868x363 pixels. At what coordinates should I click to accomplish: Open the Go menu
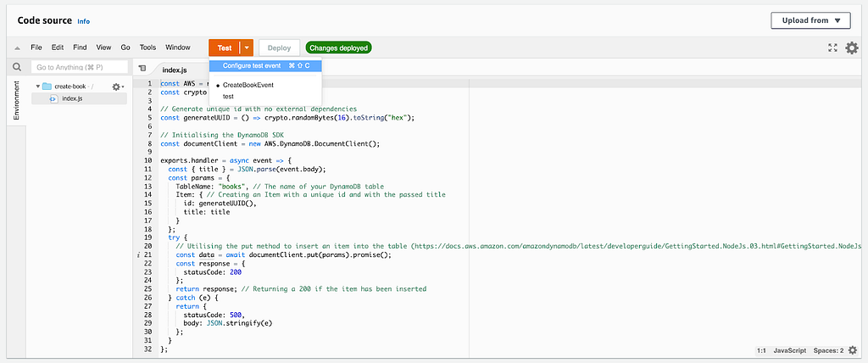(125, 47)
